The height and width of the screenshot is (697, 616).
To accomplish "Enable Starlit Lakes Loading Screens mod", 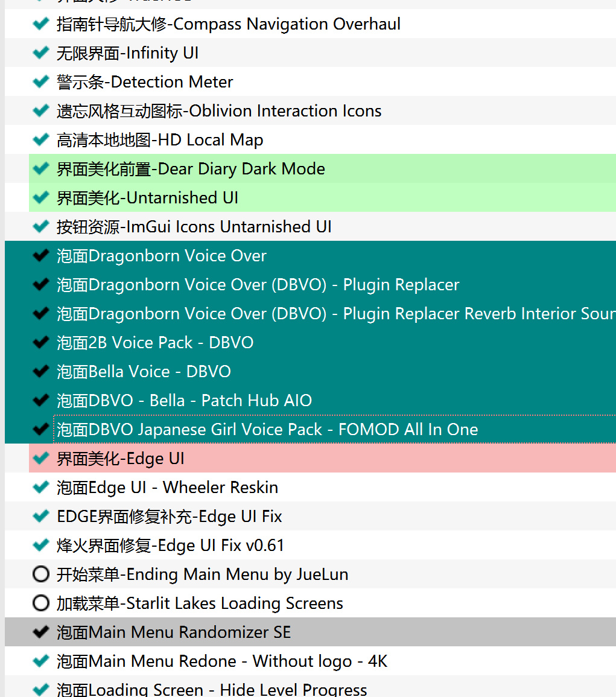I will coord(41,603).
